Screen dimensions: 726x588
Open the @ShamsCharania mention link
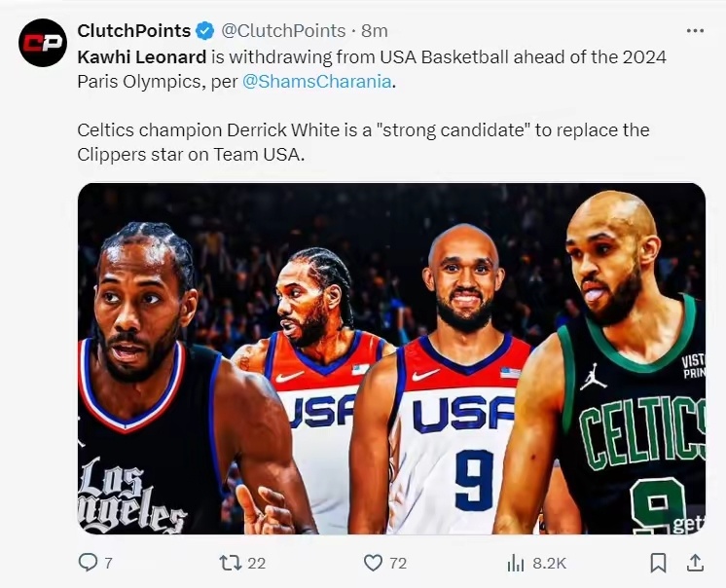(318, 81)
